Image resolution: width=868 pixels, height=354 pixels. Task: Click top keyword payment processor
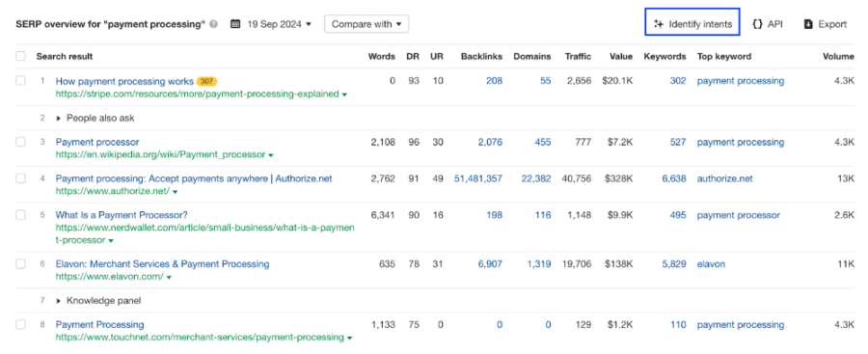pyautogui.click(x=739, y=215)
